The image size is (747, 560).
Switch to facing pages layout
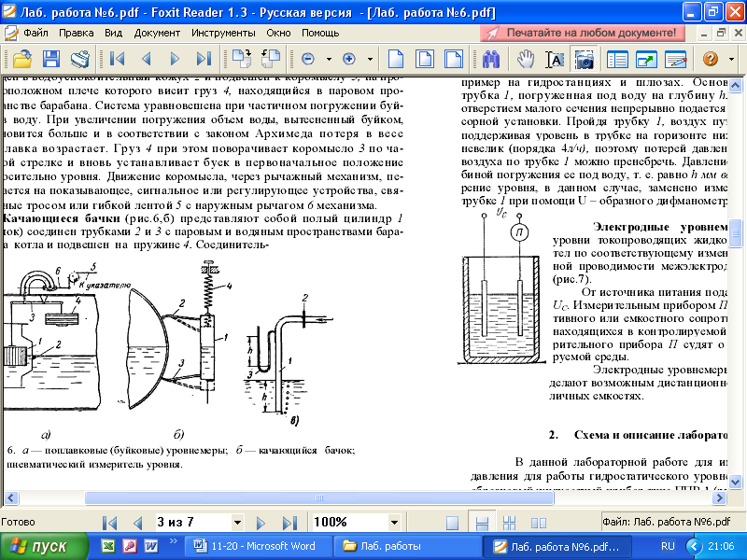point(539,523)
